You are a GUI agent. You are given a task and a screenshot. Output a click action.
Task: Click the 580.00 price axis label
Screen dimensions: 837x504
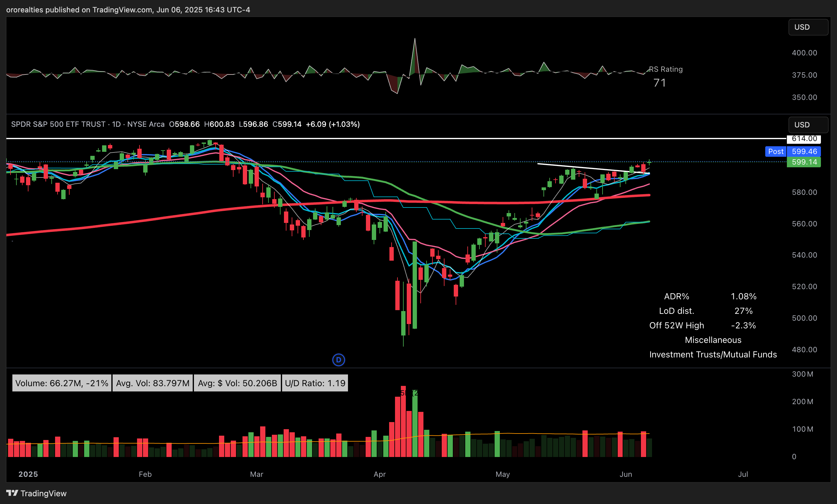pyautogui.click(x=805, y=192)
